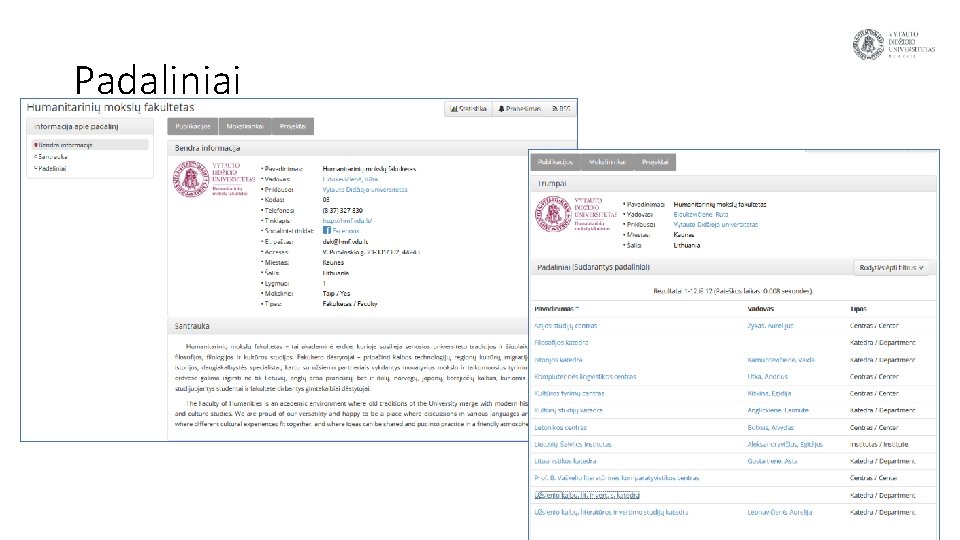Open head Leonavičienė, Aurelija link
This screenshot has height=540, width=960.
pos(780,512)
